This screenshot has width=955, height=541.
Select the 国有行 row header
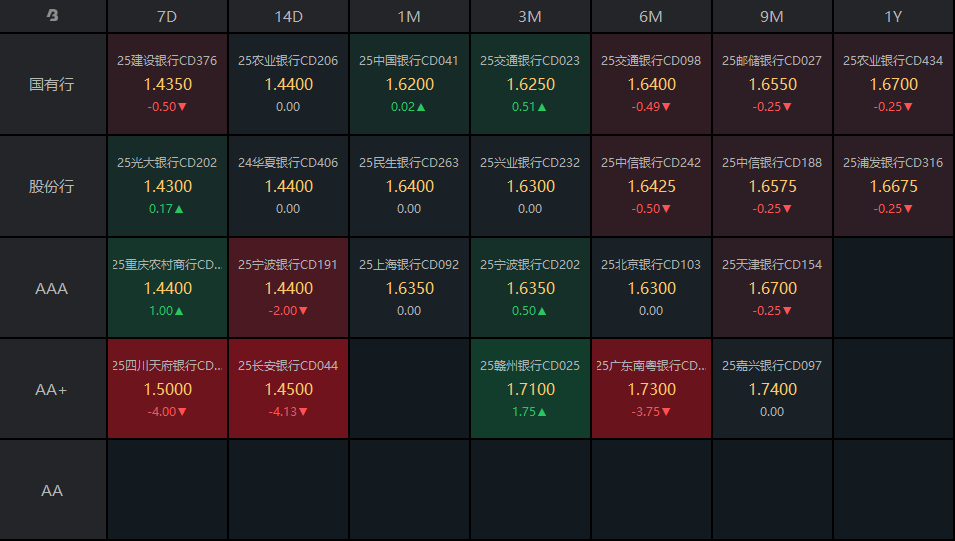tap(53, 84)
